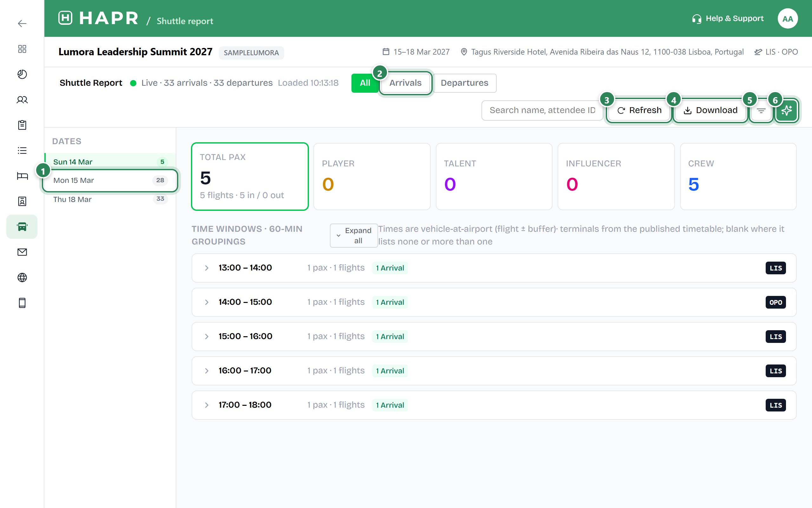Click the SAMPLELUMORA event code tag
The width and height of the screenshot is (812, 508).
251,53
